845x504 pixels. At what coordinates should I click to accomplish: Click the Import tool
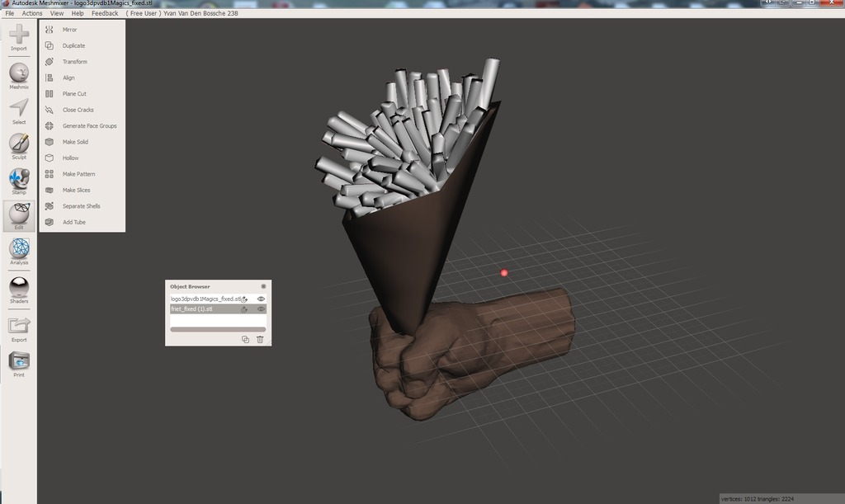(x=19, y=38)
